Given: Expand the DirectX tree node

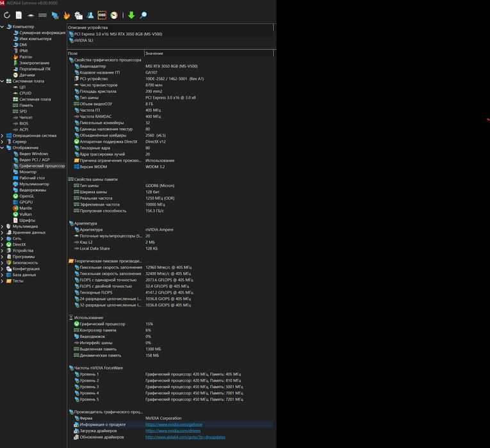Looking at the screenshot, I should [x=2, y=244].
